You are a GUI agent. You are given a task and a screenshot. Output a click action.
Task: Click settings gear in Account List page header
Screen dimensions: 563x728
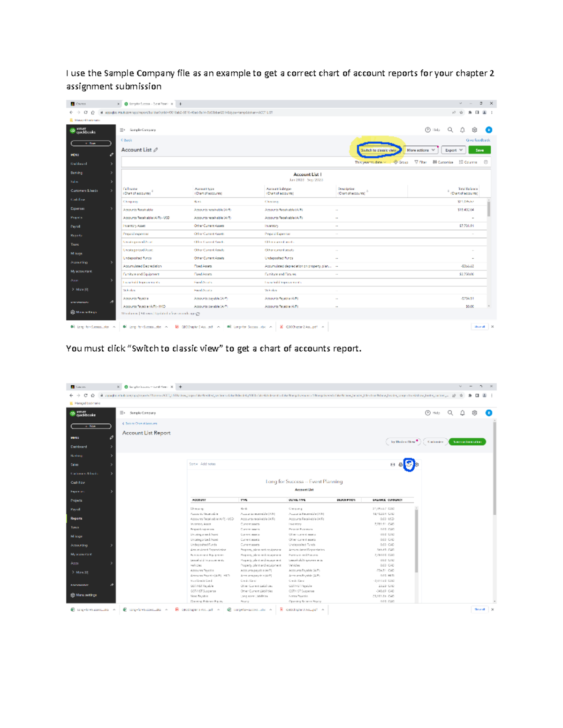[x=475, y=130]
